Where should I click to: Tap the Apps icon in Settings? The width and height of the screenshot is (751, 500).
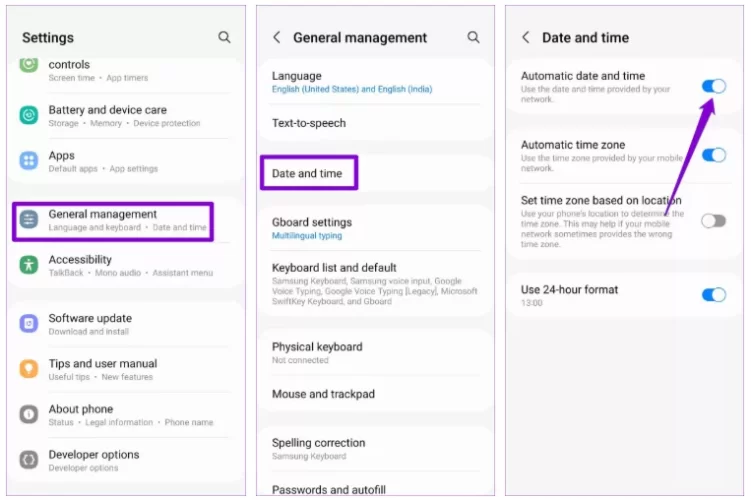[x=29, y=161]
